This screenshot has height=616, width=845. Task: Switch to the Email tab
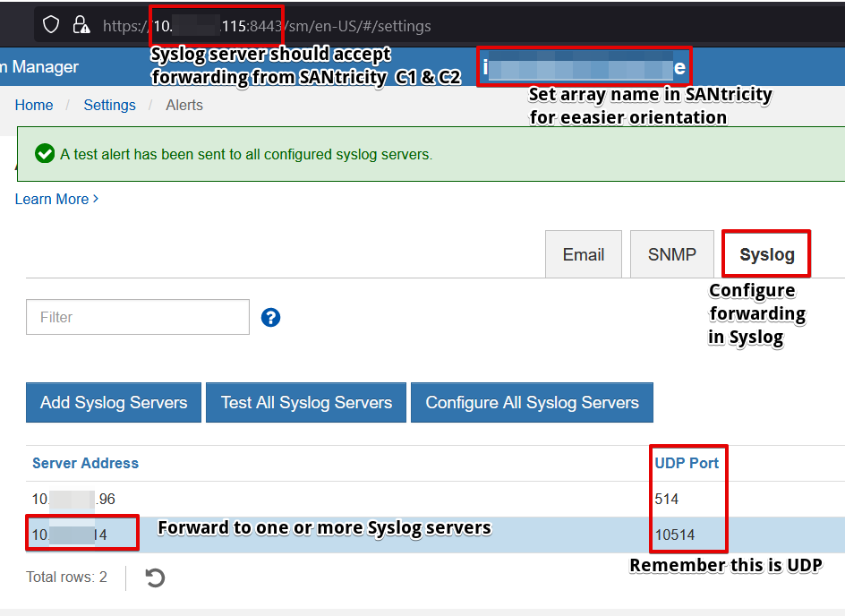[x=584, y=254]
